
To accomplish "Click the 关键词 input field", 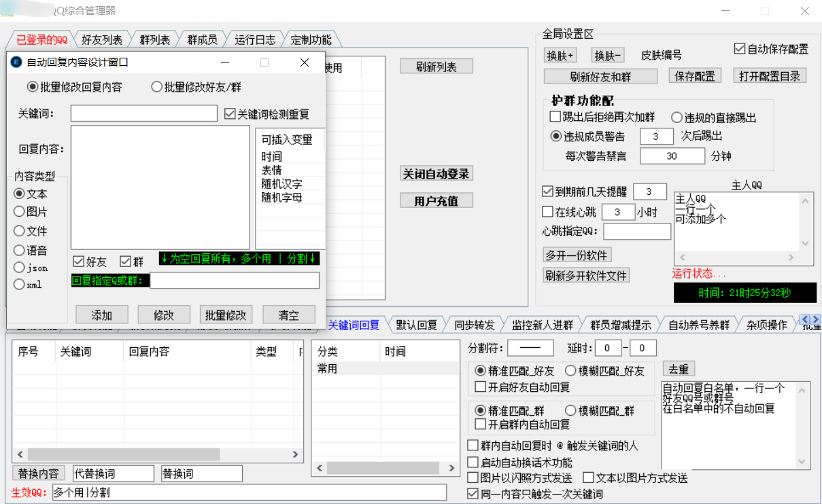I will [x=144, y=113].
